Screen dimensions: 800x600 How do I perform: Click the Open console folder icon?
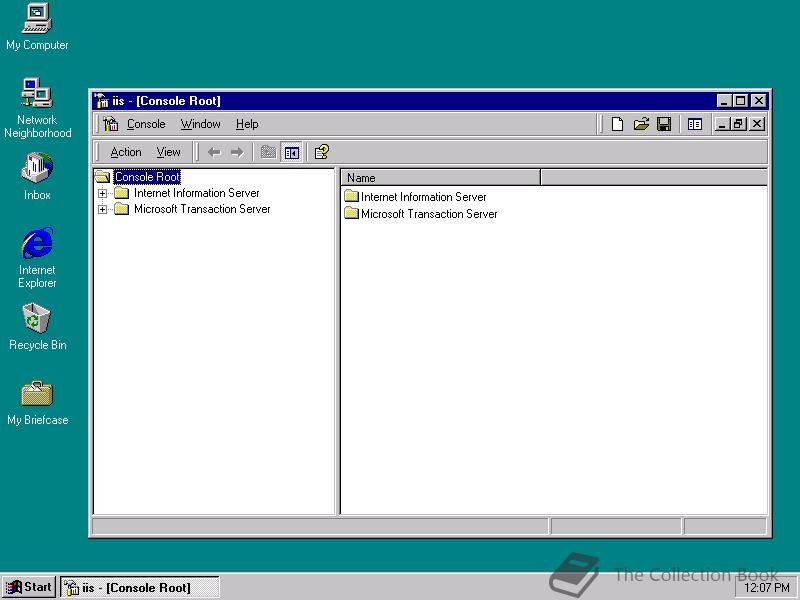click(x=641, y=124)
